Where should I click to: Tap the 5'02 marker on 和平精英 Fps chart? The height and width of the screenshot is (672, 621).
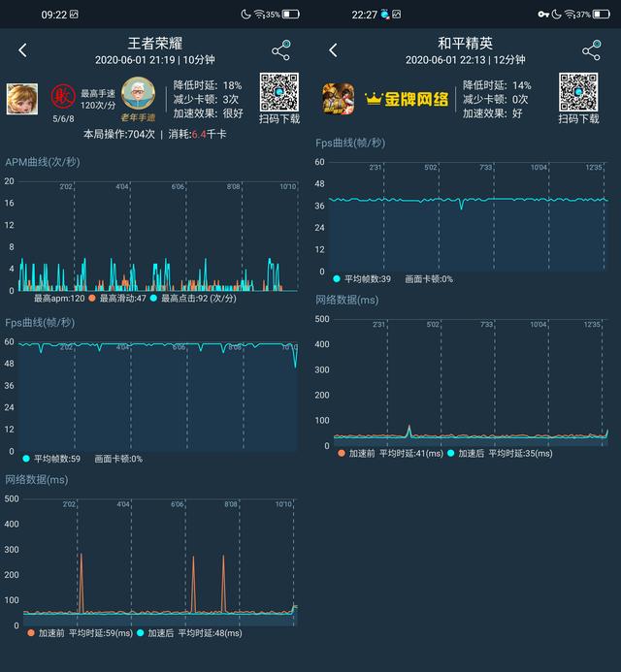pos(431,167)
